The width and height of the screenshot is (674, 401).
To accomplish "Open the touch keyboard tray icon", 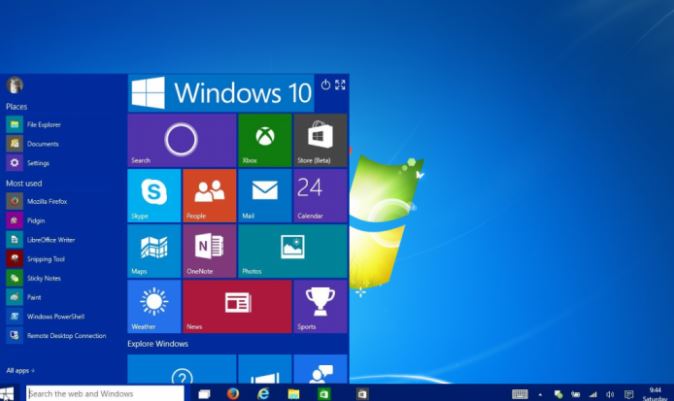I will click(520, 394).
